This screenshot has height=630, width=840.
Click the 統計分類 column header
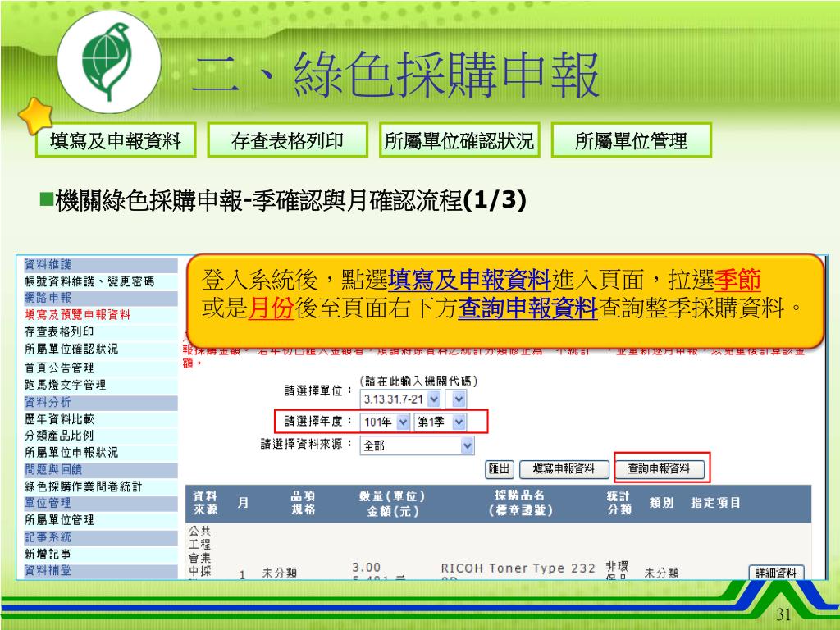[x=619, y=503]
